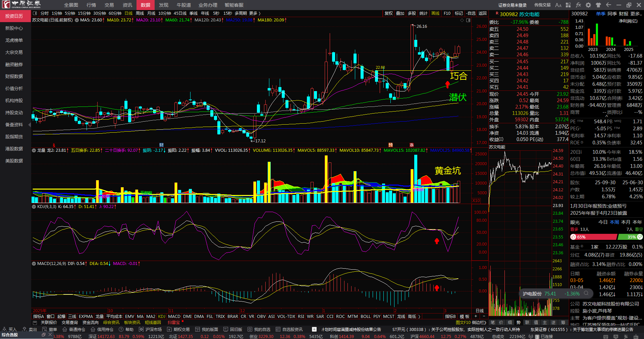Open the font size (AA) setting
This screenshot has width=644, height=339.
point(558,5)
